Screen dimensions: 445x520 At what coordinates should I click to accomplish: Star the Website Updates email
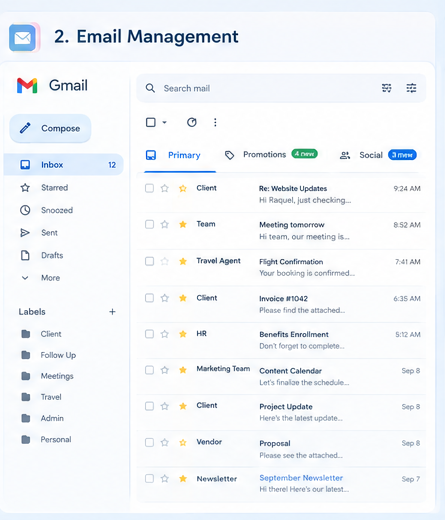coord(165,188)
